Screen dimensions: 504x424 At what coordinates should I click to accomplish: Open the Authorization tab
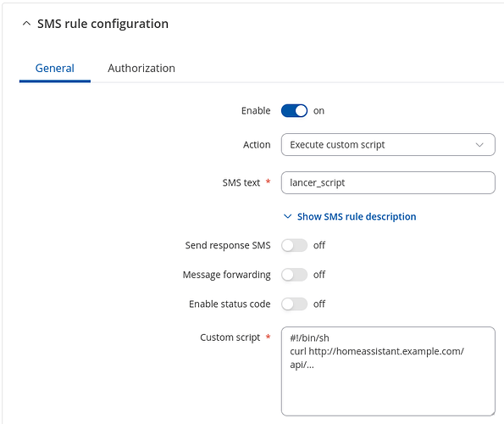click(x=141, y=68)
